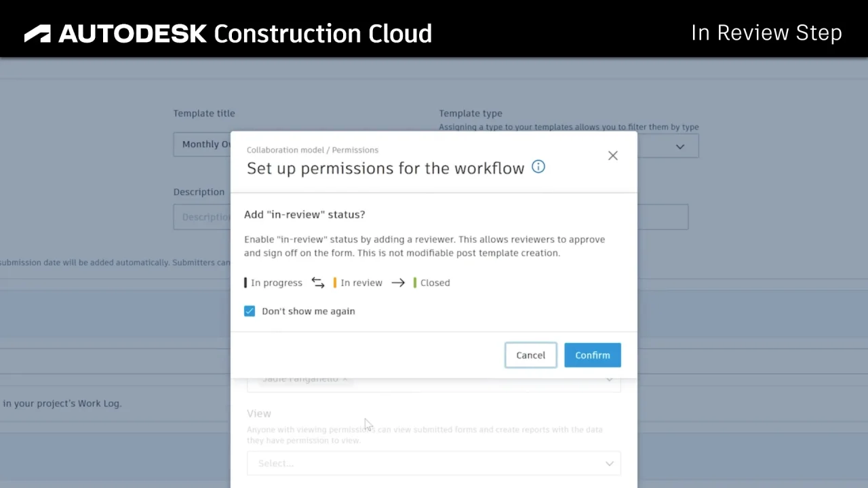Click the Autodesk logo icon
Screen dimensions: 868x488
[x=37, y=34]
